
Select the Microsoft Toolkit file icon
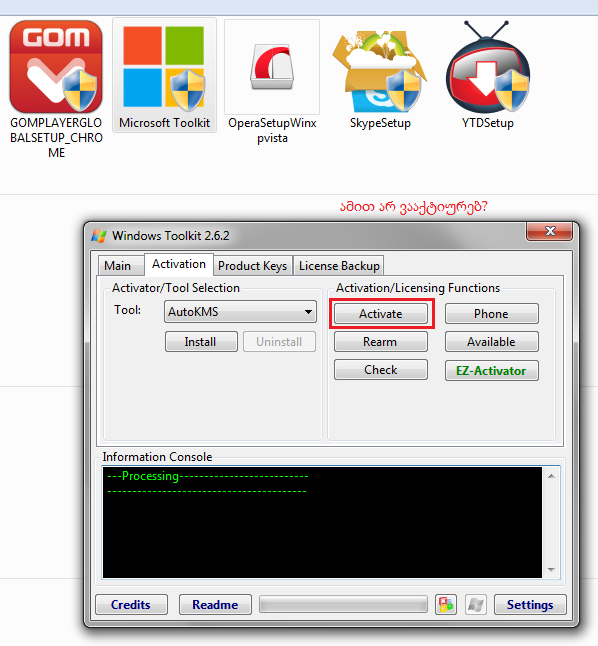click(164, 67)
